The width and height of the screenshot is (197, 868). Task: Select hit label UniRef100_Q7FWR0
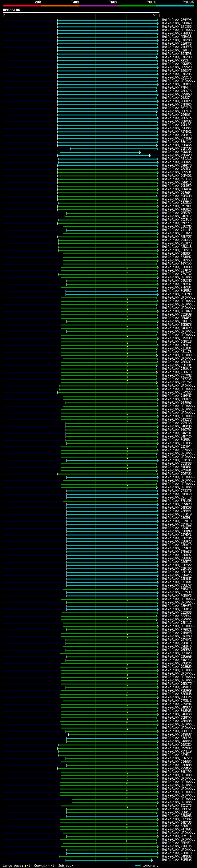(176, 104)
